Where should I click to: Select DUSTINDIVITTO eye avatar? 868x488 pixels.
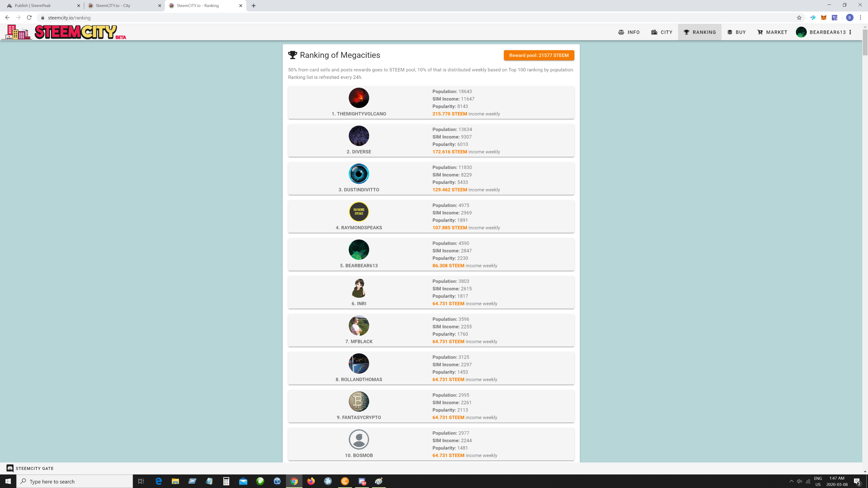click(x=359, y=174)
